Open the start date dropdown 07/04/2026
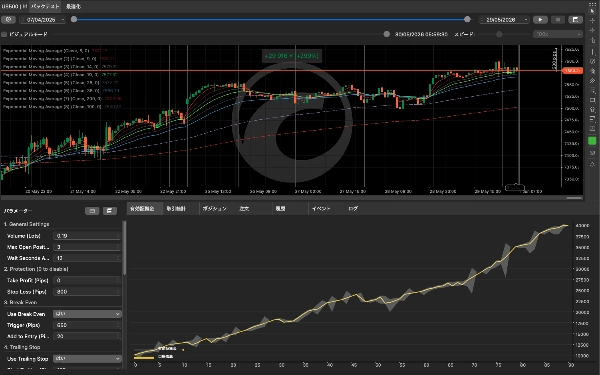 click(x=42, y=20)
